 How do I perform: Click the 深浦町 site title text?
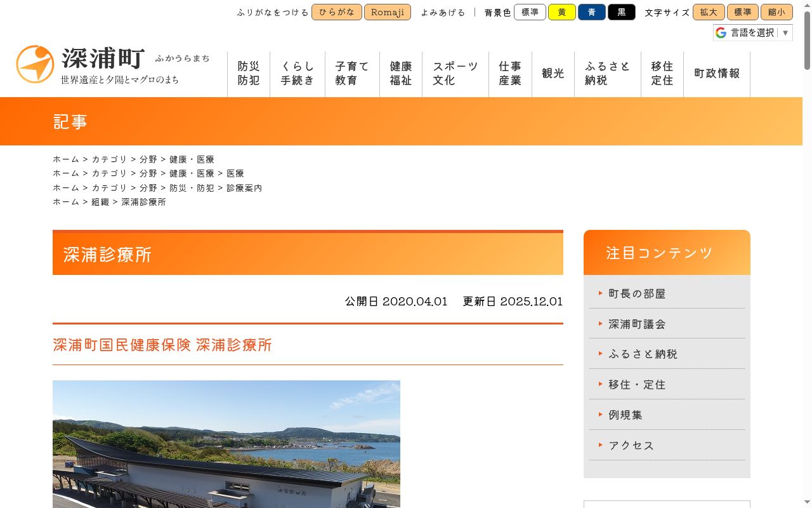click(103, 58)
